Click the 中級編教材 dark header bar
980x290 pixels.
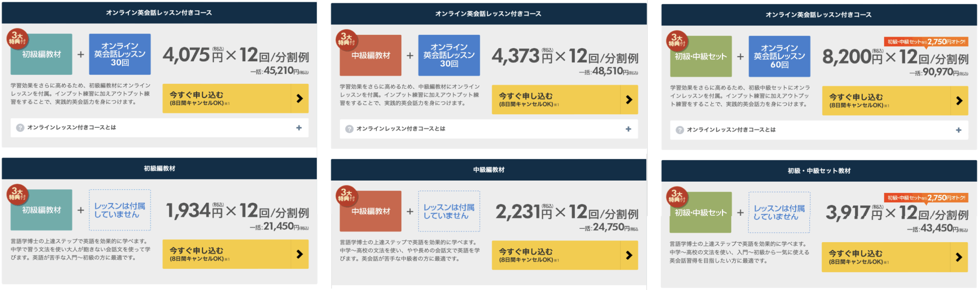(x=488, y=170)
